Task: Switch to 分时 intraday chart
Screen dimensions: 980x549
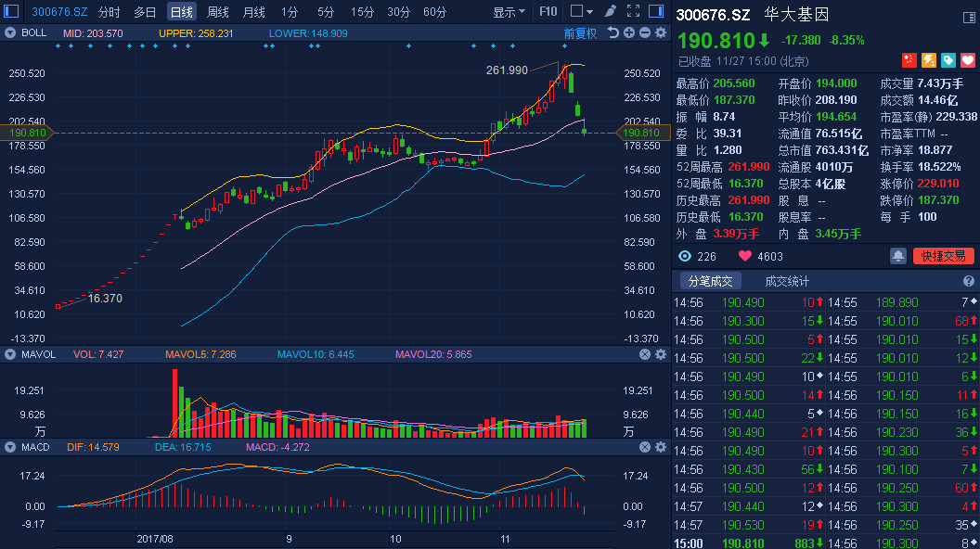Action: [110, 12]
